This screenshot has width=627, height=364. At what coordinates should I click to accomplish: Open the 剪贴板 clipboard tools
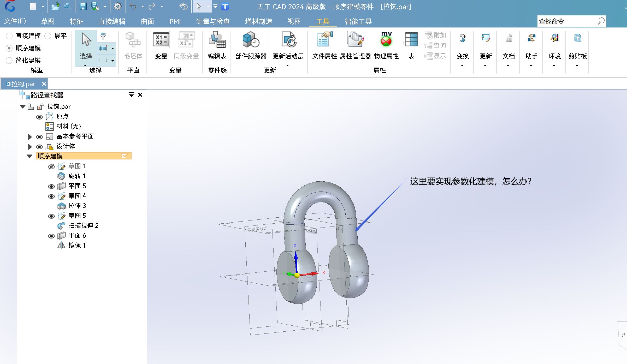point(578,50)
